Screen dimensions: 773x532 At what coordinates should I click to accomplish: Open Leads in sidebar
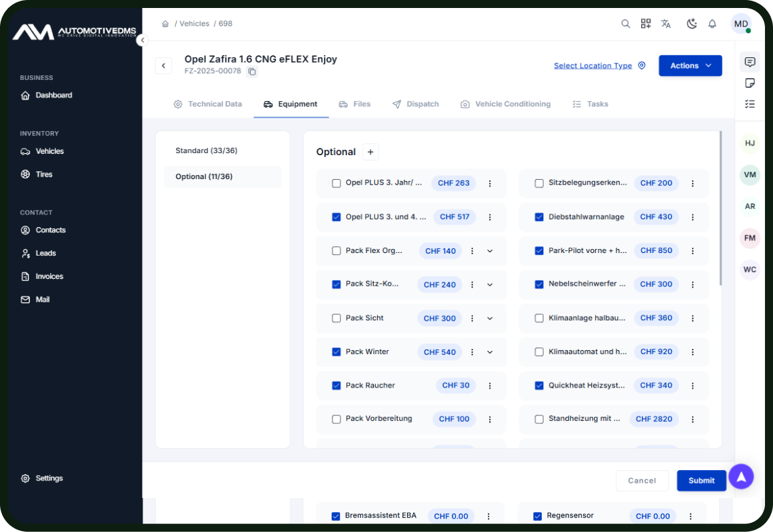point(39,253)
